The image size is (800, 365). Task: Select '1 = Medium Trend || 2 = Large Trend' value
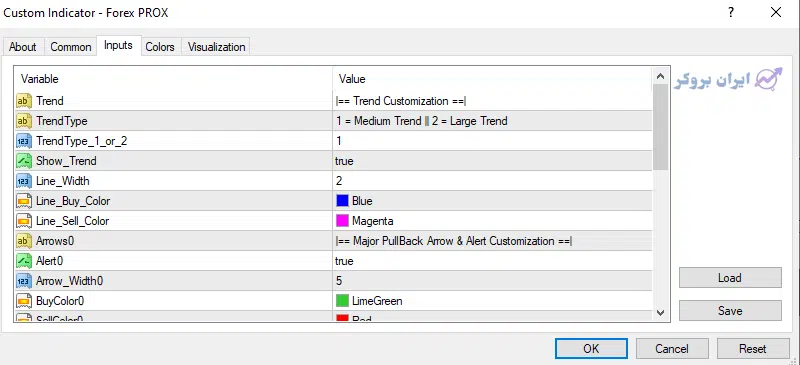coord(421,121)
